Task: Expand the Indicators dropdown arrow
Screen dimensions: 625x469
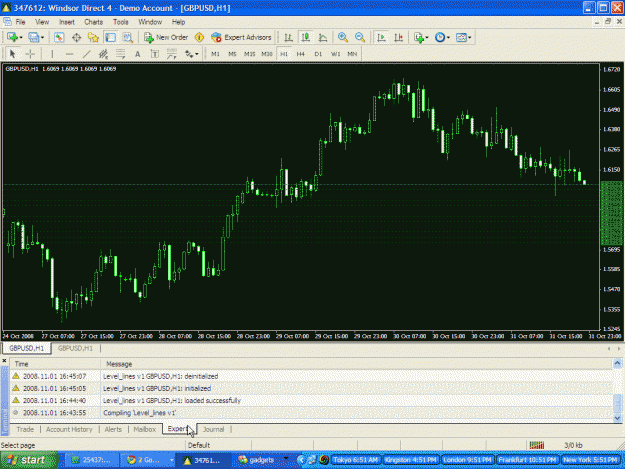Action: (427, 38)
